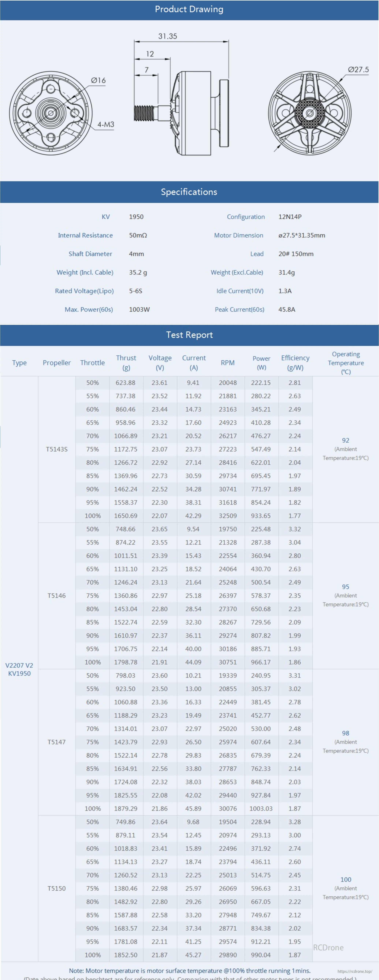Click the T5150 propeller cell
Viewport: 379px width, 980px height.
57,888
